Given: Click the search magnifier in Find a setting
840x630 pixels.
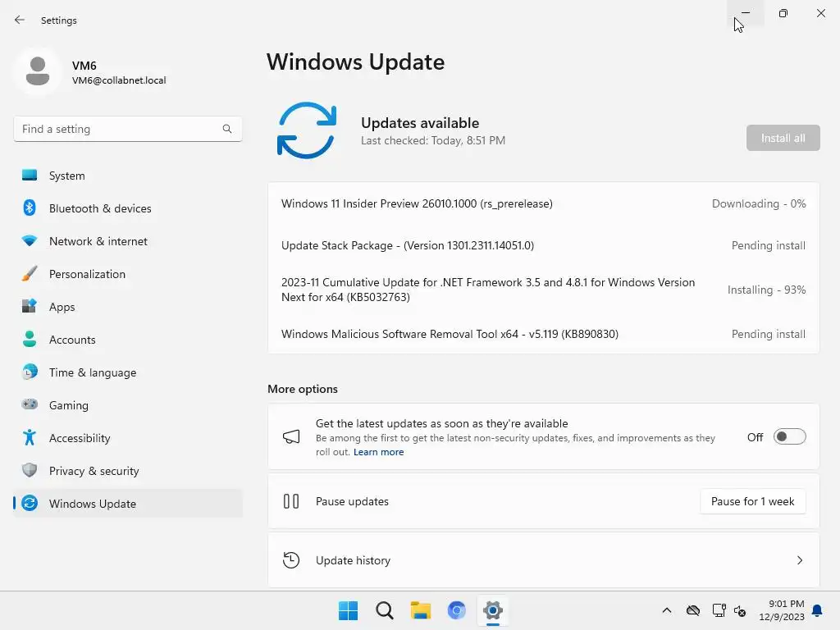Looking at the screenshot, I should pos(227,129).
